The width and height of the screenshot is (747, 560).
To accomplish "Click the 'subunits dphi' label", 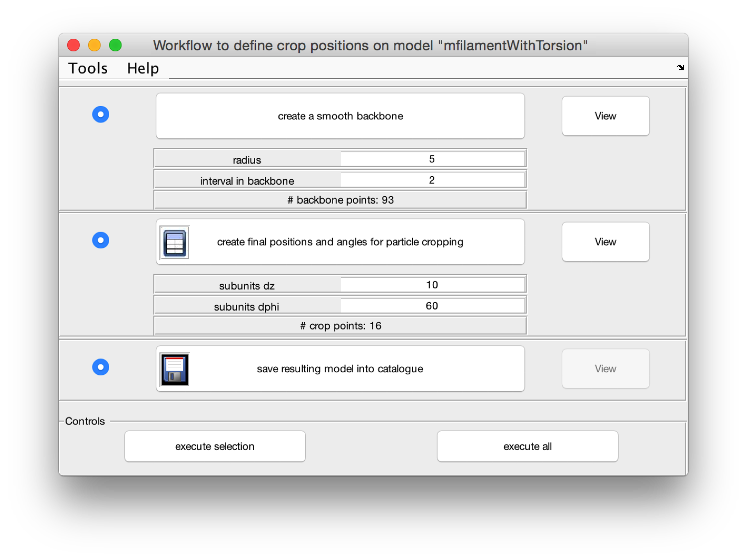I will point(247,307).
